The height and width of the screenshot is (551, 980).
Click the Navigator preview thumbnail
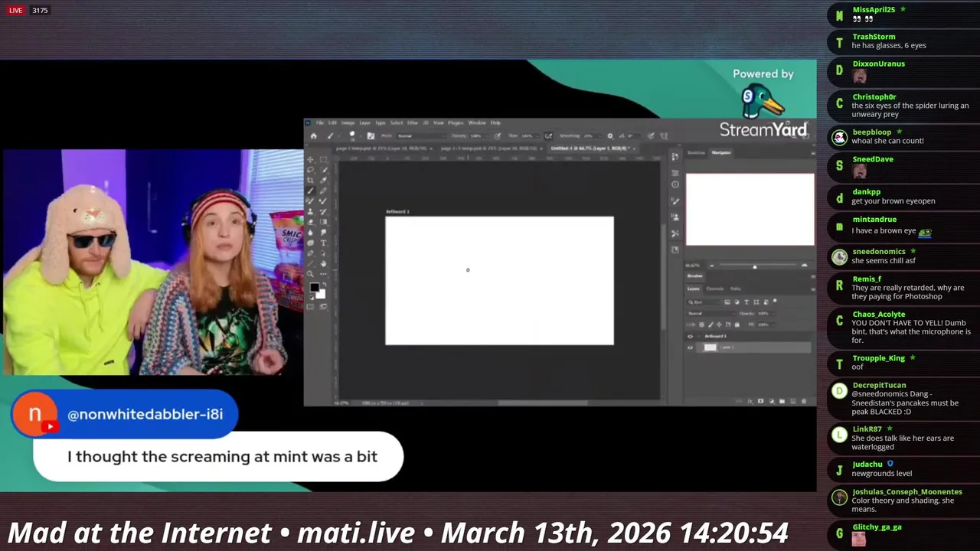coord(750,209)
